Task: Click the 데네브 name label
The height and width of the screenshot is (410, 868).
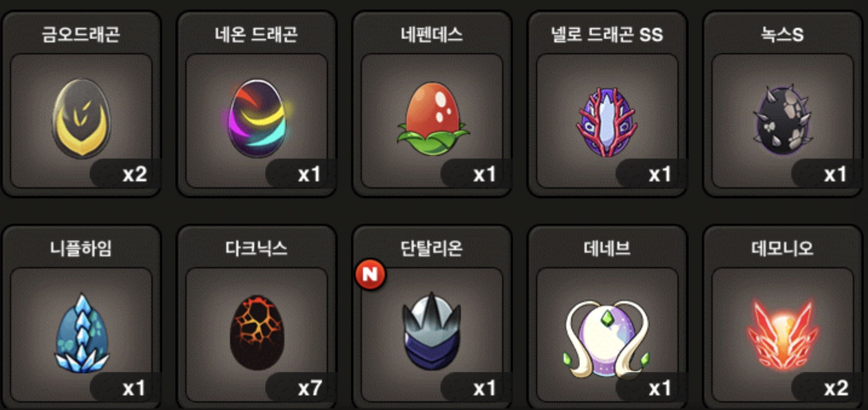Action: [607, 248]
